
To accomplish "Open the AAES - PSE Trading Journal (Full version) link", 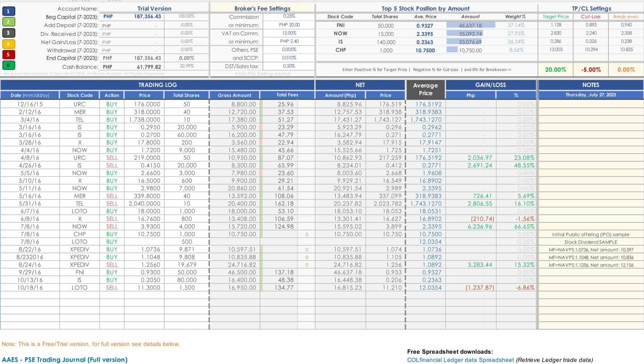I will point(64,359).
